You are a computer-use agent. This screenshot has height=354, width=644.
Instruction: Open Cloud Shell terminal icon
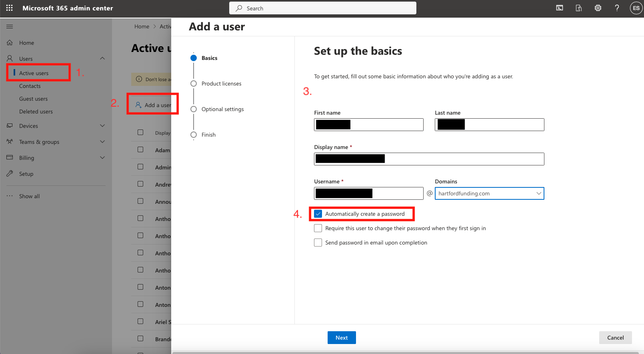click(560, 8)
